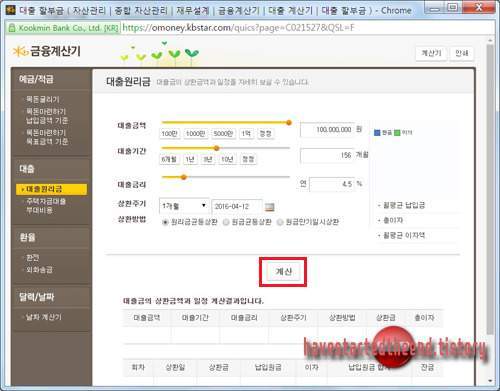Click 정정 button in 대출금액 row
500x391 pixels.
click(x=265, y=134)
